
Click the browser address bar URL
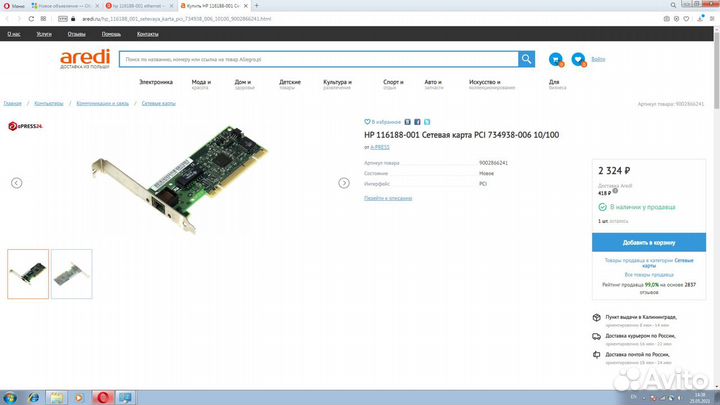[177, 19]
